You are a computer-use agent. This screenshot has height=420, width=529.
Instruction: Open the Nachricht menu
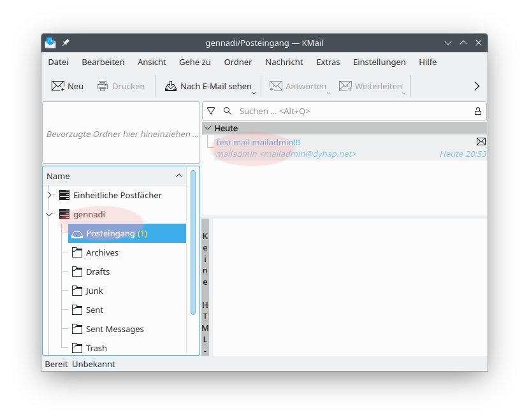(x=284, y=62)
